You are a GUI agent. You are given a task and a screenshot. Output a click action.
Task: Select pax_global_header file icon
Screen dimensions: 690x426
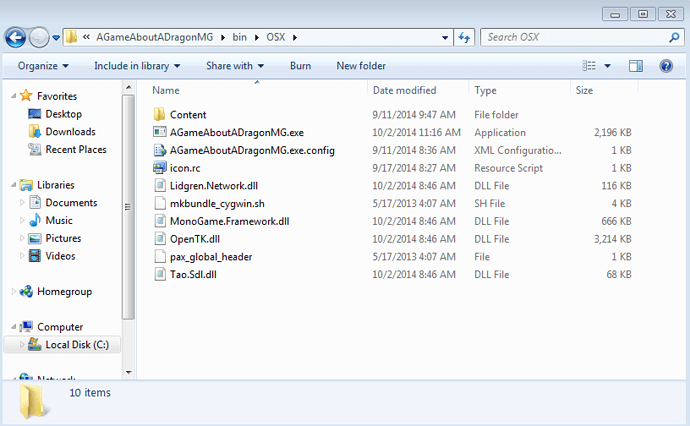160,257
